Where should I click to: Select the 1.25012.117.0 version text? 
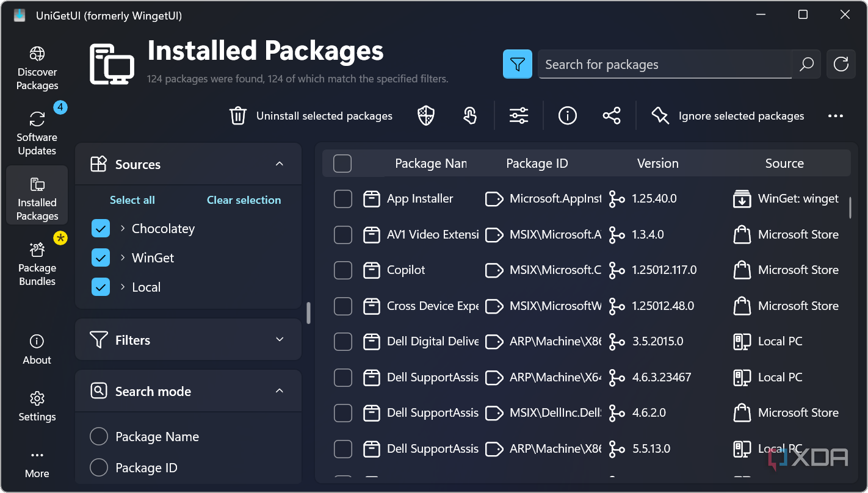664,270
